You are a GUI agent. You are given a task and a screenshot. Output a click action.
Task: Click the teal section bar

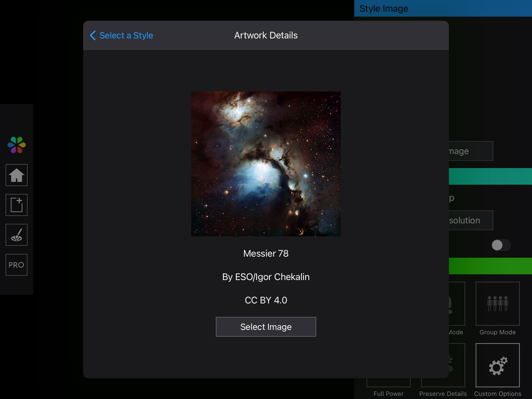[490, 176]
